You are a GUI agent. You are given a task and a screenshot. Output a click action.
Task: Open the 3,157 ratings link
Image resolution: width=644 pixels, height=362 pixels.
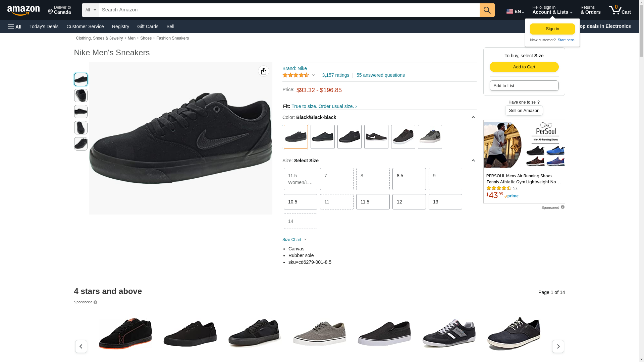[335, 75]
